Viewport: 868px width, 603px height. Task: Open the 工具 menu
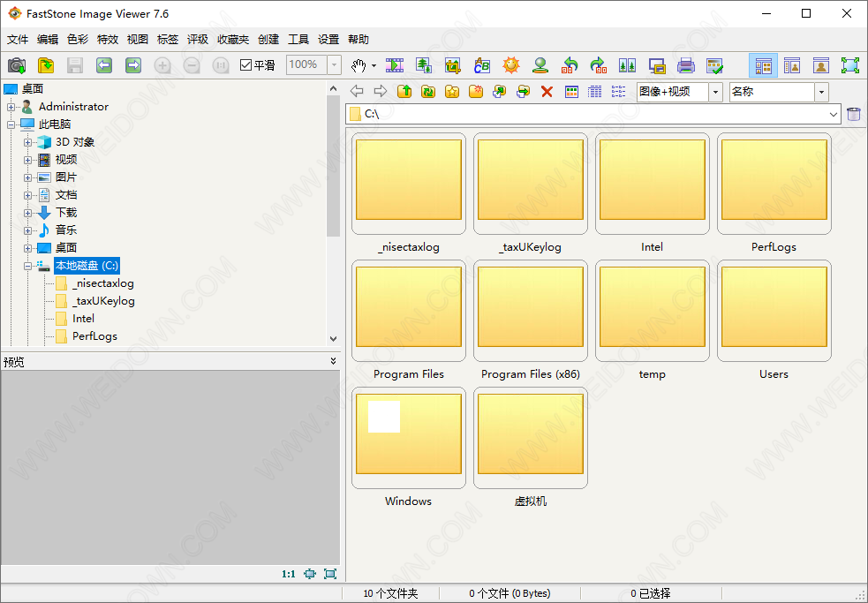coord(298,40)
